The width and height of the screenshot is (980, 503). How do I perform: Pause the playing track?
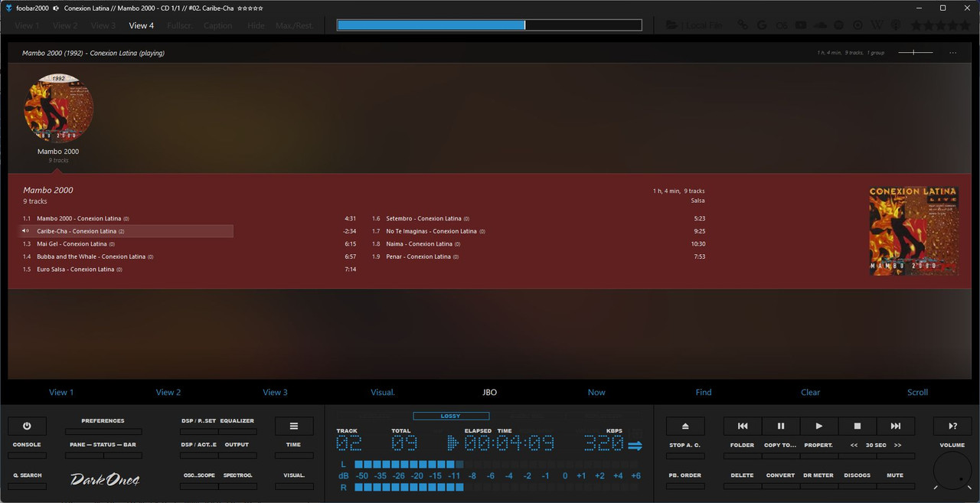click(x=781, y=426)
